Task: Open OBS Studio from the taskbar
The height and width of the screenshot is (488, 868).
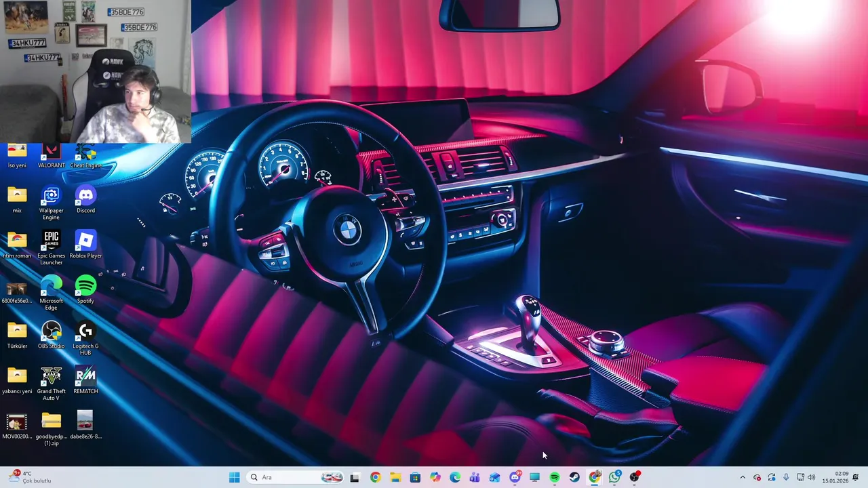Action: tap(635, 477)
